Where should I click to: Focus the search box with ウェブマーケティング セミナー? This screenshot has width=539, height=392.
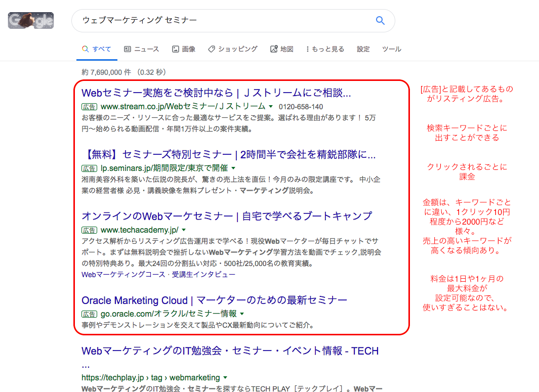point(233,21)
